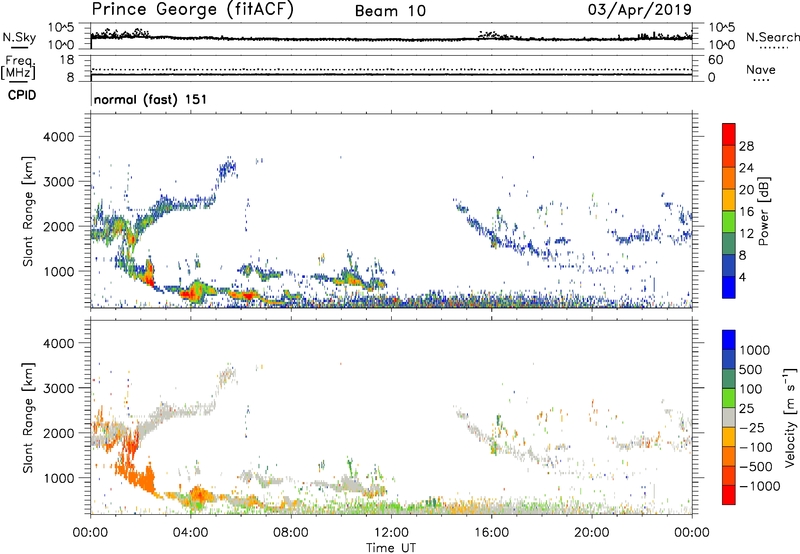Click the red bottom swatch on the velocity color bar

(x=729, y=495)
